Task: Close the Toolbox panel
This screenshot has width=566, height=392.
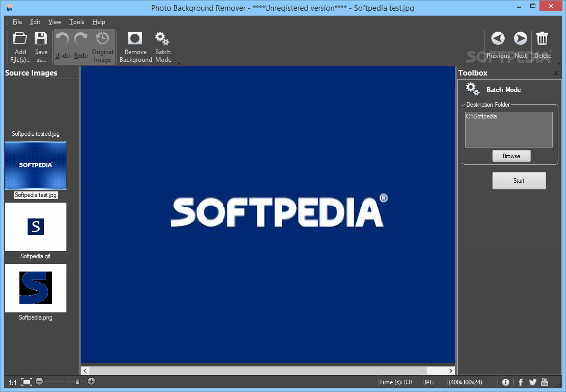Action: tap(556, 73)
